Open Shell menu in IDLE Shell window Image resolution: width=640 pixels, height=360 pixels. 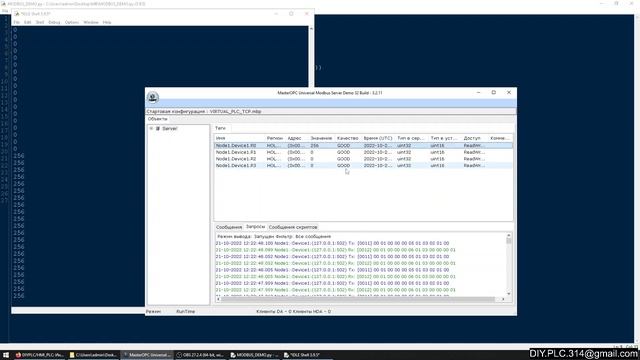pos(40,22)
